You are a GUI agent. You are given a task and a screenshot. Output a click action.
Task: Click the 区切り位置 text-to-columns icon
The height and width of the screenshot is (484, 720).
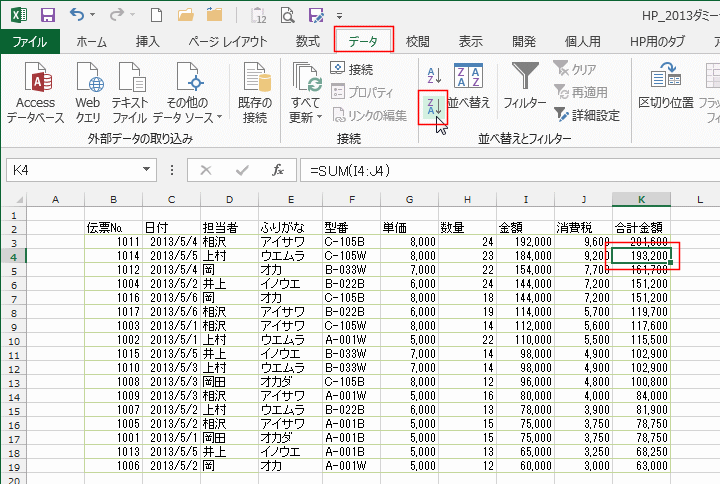pos(665,86)
